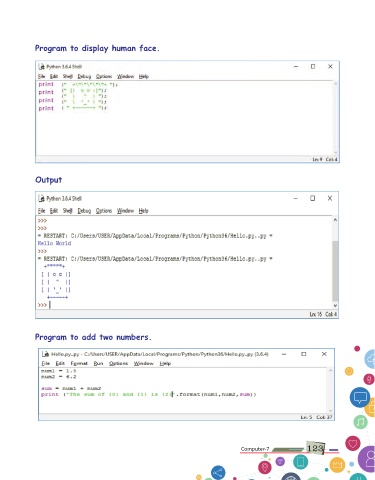Close the Output Shell window
Image resolution: width=375 pixels, height=480 pixels.
[x=330, y=198]
